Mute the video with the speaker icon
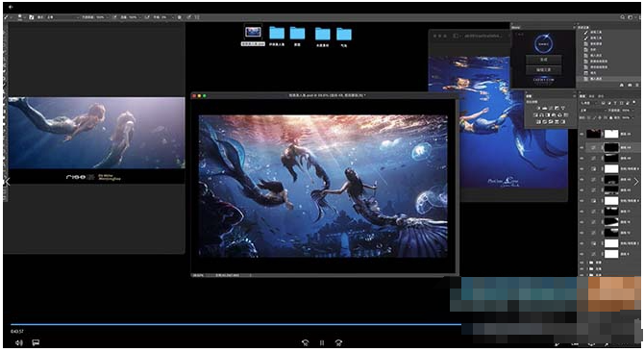The image size is (644, 352). pos(19,342)
